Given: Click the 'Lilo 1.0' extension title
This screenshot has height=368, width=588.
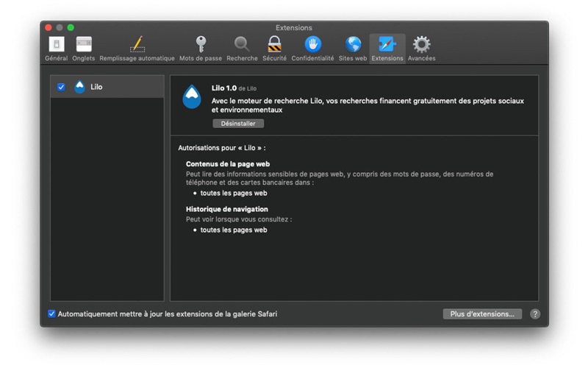Looking at the screenshot, I should (224, 88).
